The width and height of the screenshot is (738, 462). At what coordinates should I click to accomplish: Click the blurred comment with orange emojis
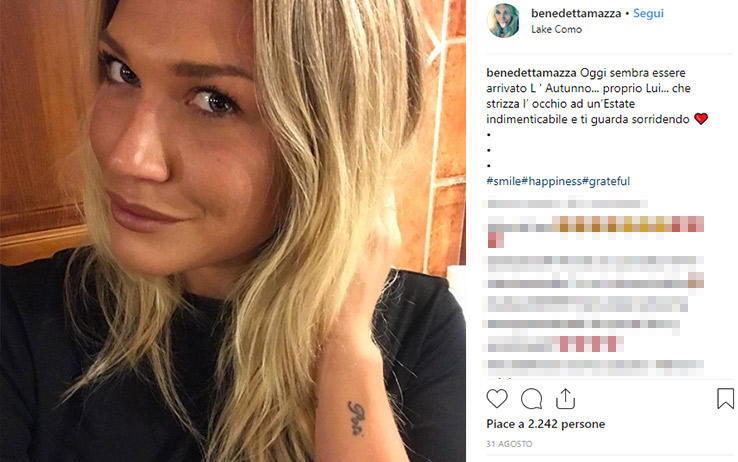tap(595, 231)
